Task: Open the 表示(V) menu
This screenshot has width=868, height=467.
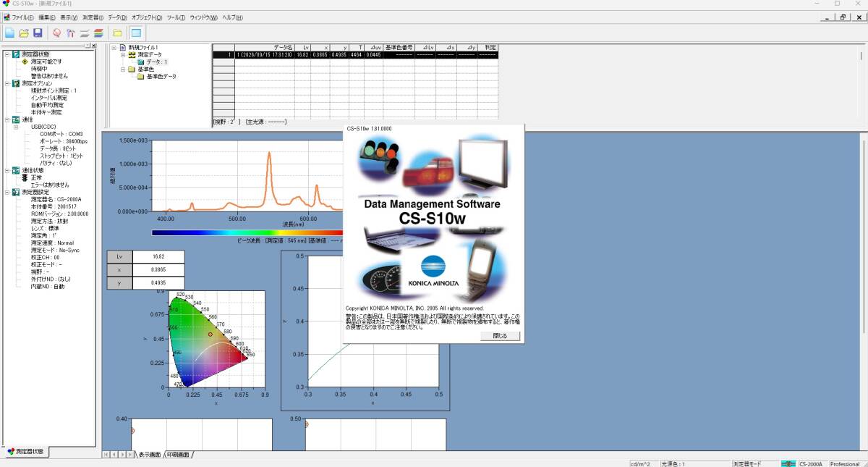Action: coord(69,17)
